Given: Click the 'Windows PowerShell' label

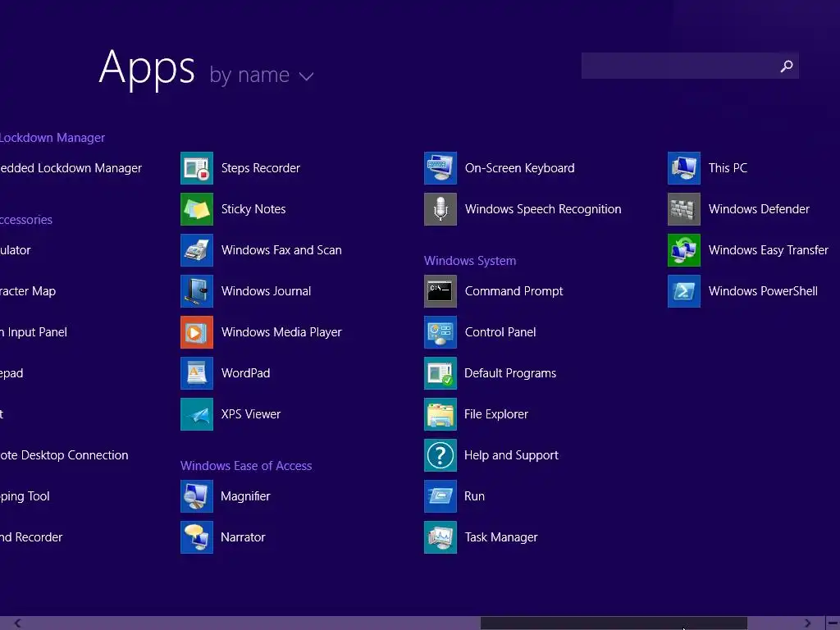Looking at the screenshot, I should pyautogui.click(x=763, y=291).
